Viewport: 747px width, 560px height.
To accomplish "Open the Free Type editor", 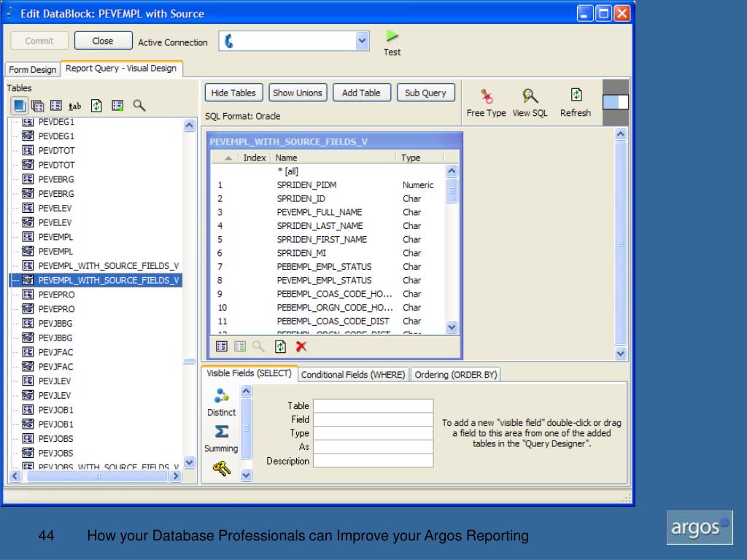I will point(486,96).
